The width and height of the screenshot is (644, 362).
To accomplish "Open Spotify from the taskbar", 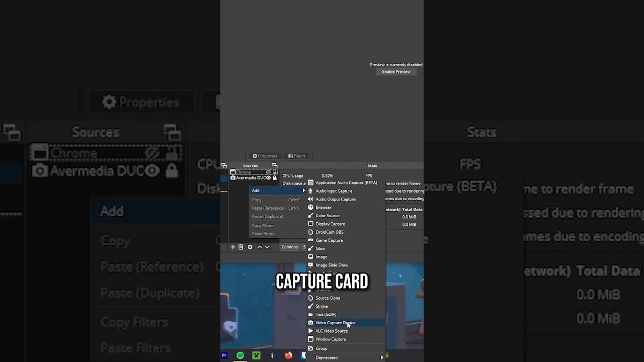I will click(240, 355).
